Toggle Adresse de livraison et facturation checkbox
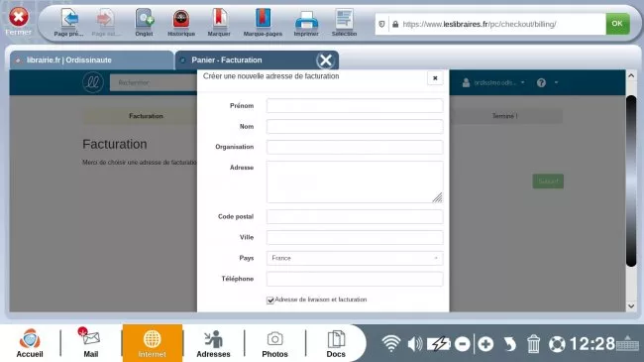The image size is (644, 362). (x=270, y=301)
